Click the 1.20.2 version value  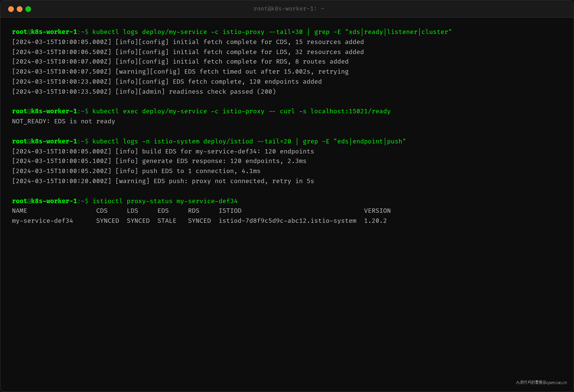tap(375, 221)
